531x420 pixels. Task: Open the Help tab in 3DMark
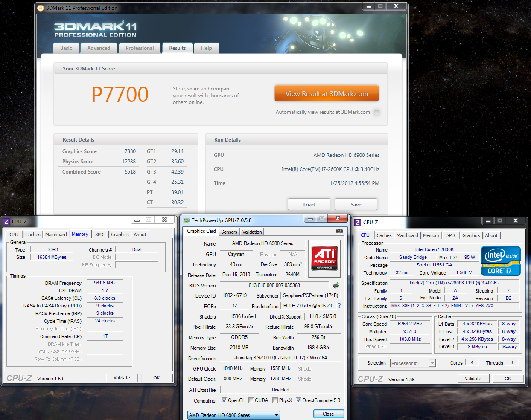[207, 48]
